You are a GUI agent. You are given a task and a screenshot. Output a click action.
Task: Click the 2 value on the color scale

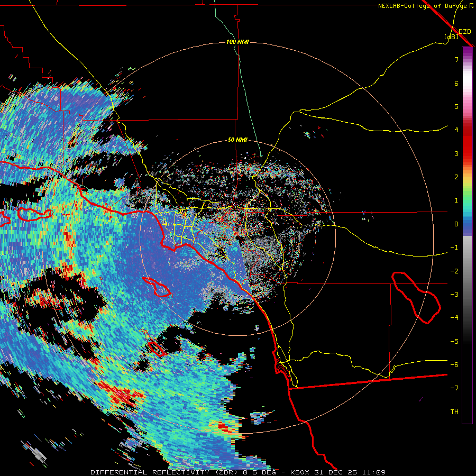[x=456, y=177]
